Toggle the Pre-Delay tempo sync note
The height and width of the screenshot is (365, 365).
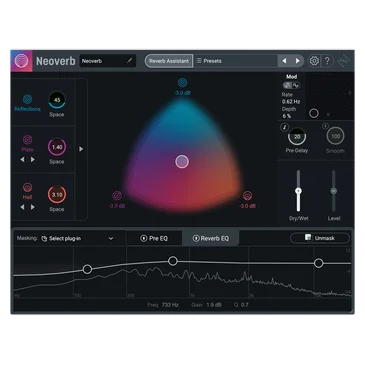pos(284,127)
